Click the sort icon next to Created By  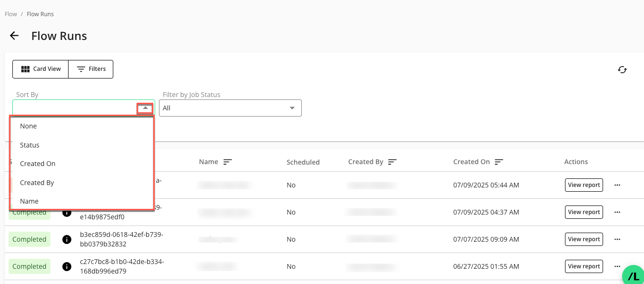(x=392, y=162)
